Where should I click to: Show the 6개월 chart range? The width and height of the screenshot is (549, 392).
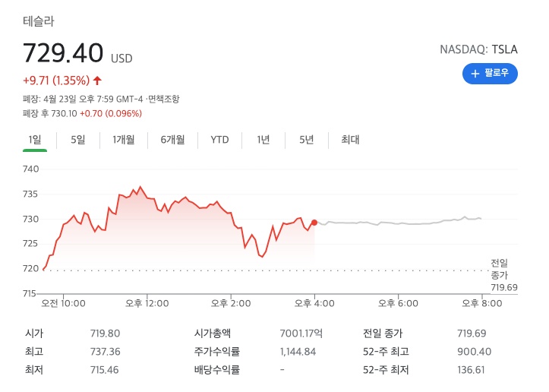[x=172, y=139]
